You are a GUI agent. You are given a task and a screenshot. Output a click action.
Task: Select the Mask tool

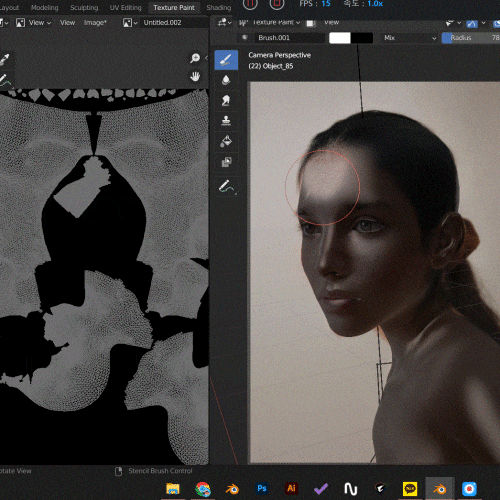tap(226, 162)
